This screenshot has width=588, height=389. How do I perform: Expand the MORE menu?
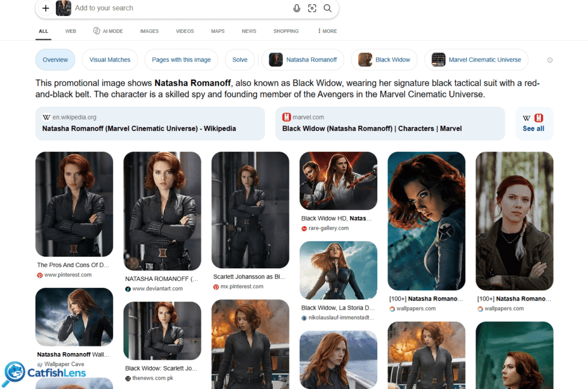(x=327, y=31)
